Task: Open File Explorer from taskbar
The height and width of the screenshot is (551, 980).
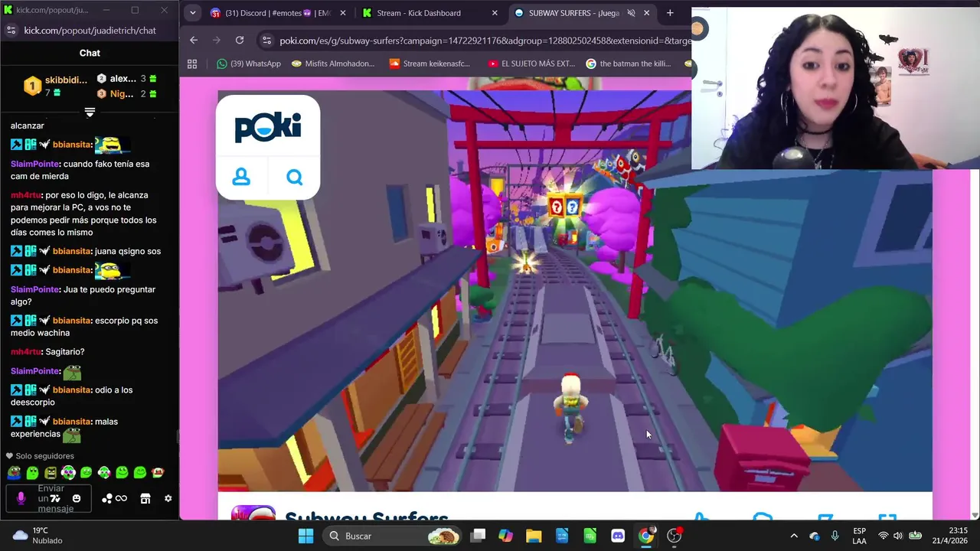Action: click(x=534, y=536)
